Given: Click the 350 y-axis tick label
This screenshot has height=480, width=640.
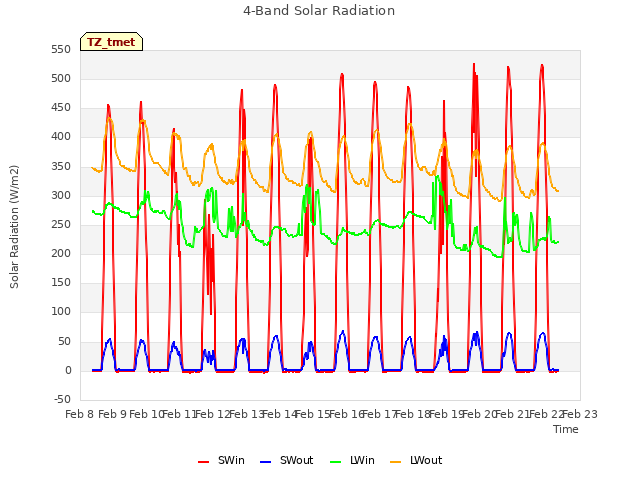Looking at the screenshot, I should click(x=61, y=166).
